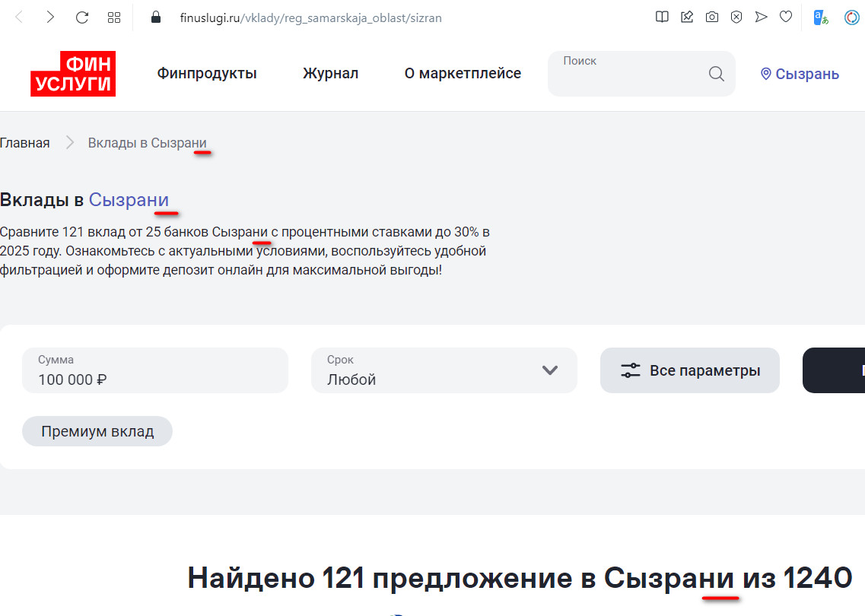Toggle the Премиум вклад filter chip

tap(97, 431)
